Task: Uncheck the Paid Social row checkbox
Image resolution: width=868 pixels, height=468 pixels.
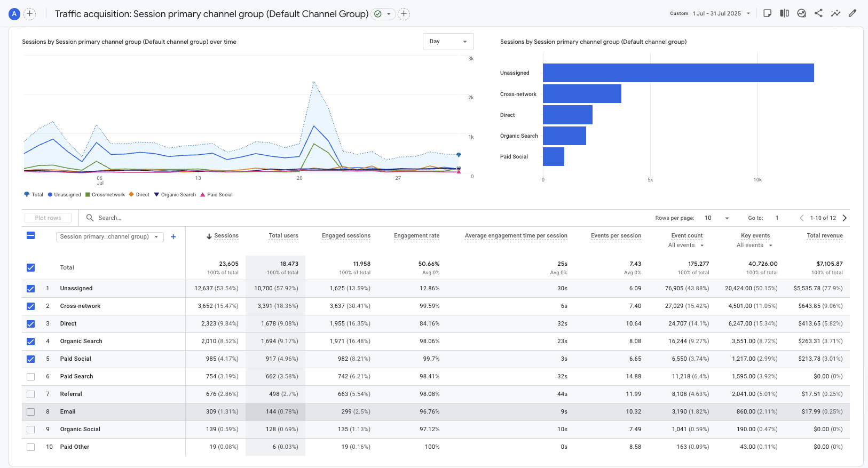Action: click(31, 359)
